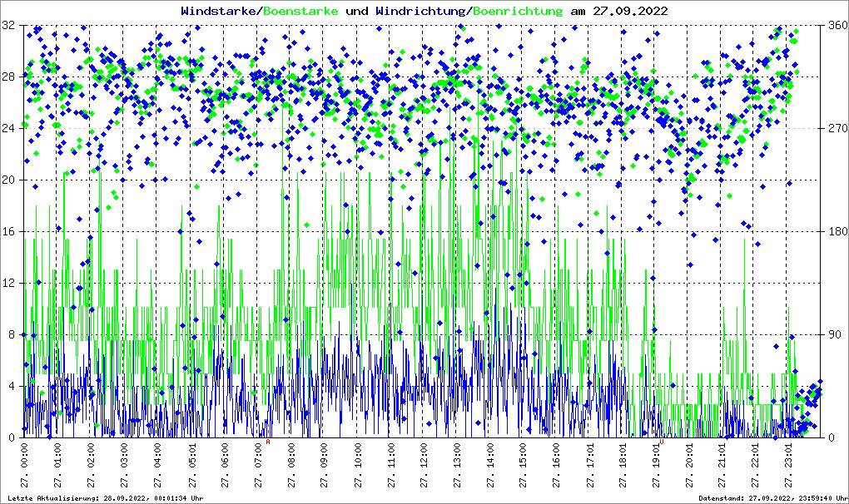Click the '8' label on left axis
The width and height of the screenshot is (849, 504).
(12, 335)
